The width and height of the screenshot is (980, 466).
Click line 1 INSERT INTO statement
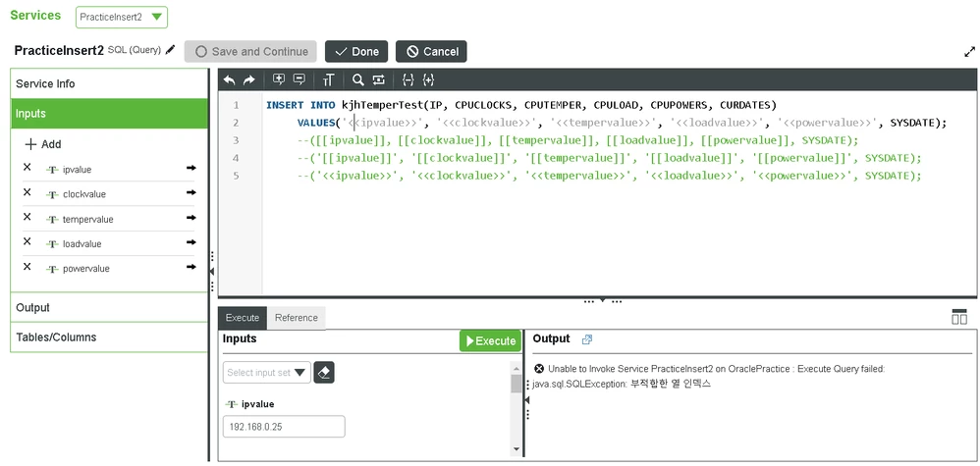click(x=520, y=105)
